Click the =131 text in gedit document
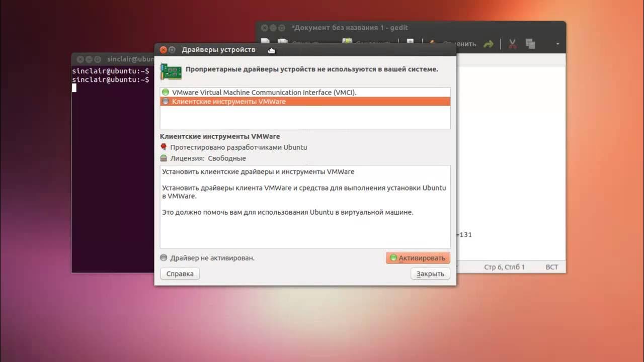This screenshot has width=644, height=362. pos(464,235)
